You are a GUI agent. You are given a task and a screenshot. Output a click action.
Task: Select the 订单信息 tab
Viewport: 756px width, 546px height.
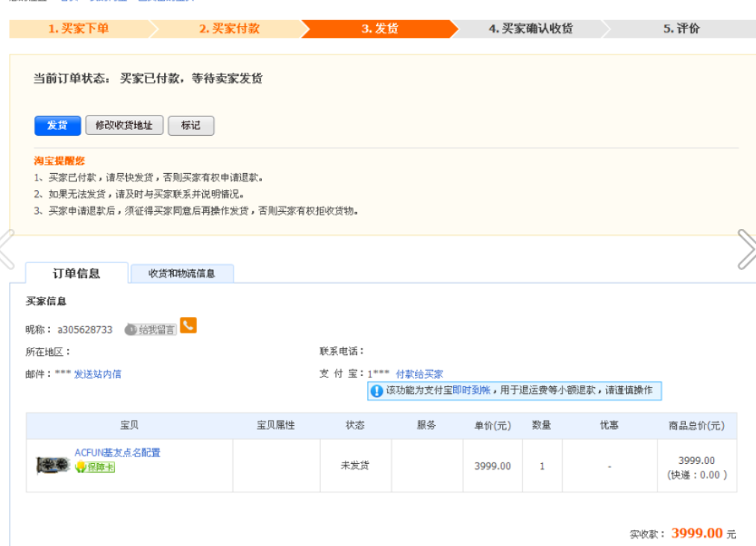pyautogui.click(x=77, y=273)
